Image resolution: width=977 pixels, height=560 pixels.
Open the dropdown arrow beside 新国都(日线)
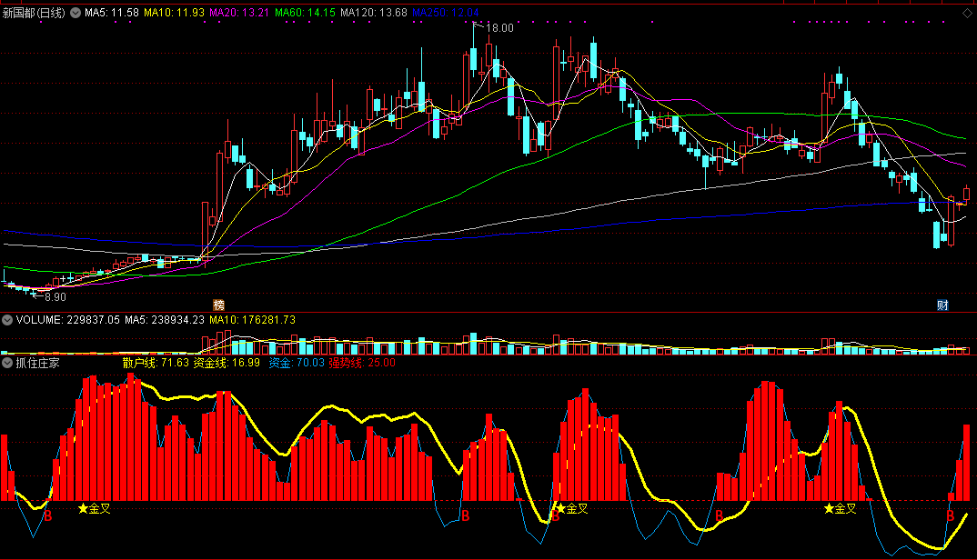point(76,13)
